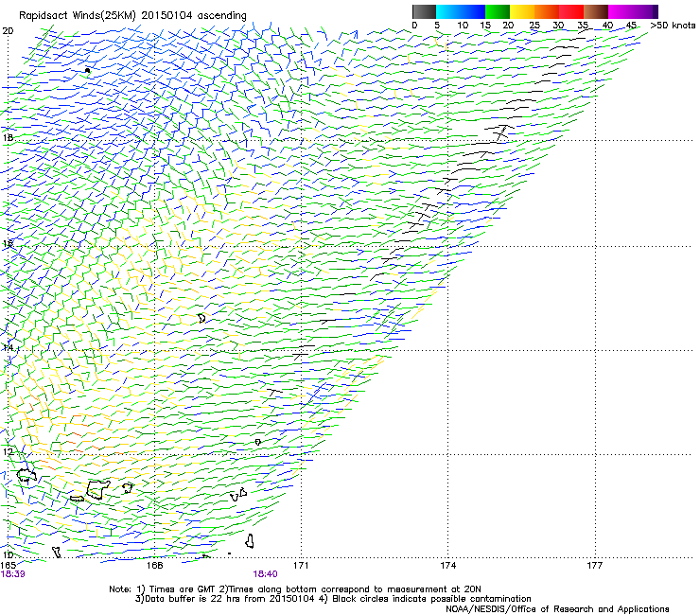Screen dimensions: 700x615
Task: Select the green 15-20 knots legend color
Action: [498, 11]
